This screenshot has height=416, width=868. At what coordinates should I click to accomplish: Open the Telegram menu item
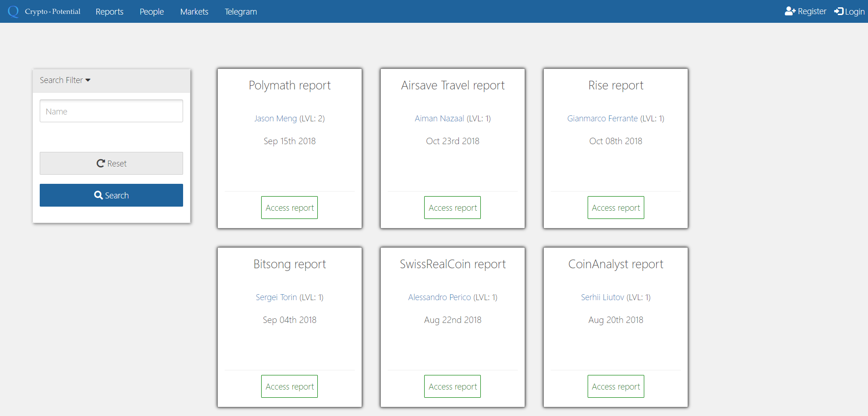tap(241, 11)
